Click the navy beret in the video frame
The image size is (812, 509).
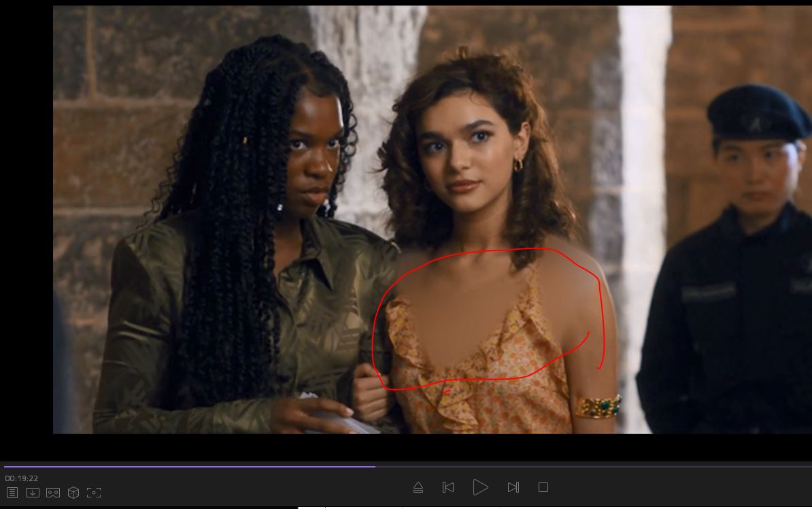(755, 112)
